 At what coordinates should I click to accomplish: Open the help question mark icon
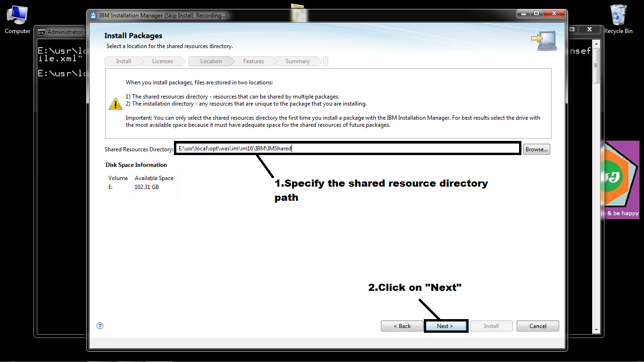[99, 326]
